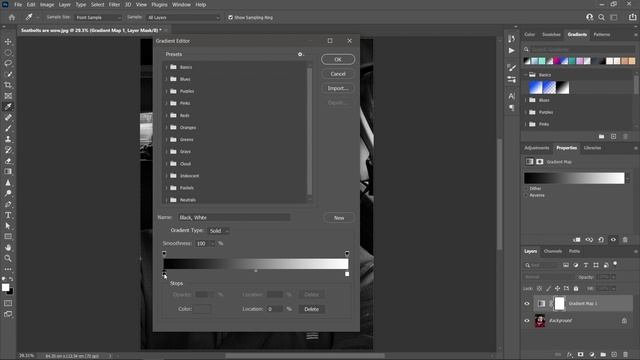Viewport: 640px width, 360px height.
Task: Select the Clone Stamp tool
Action: point(8,139)
